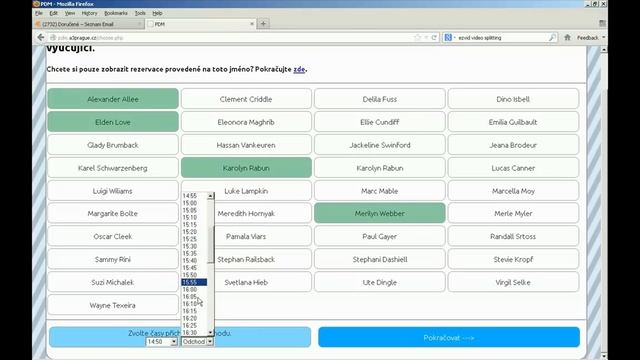Image resolution: width=640 pixels, height=360 pixels.
Task: Open the History menu
Action: tap(89, 13)
